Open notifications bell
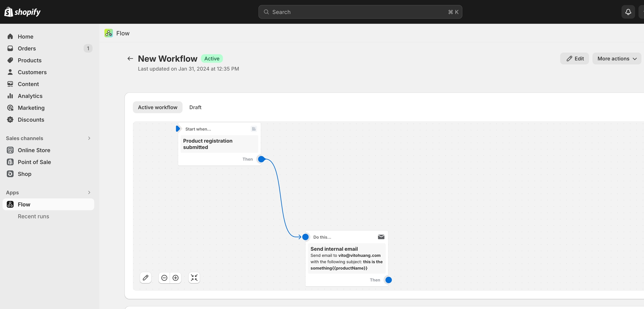The width and height of the screenshot is (644, 309). 628,12
